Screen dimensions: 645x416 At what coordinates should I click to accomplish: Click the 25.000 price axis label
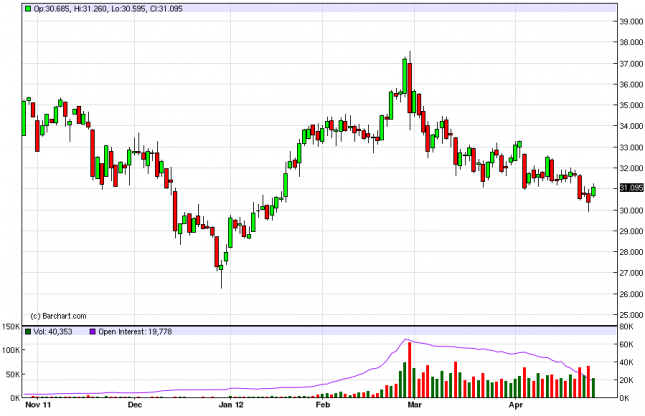coord(631,315)
